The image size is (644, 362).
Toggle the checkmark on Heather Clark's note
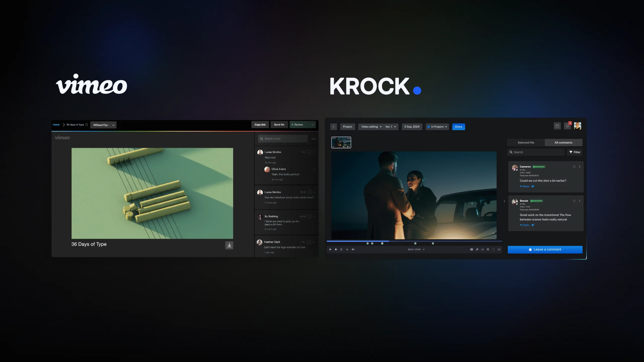click(309, 242)
